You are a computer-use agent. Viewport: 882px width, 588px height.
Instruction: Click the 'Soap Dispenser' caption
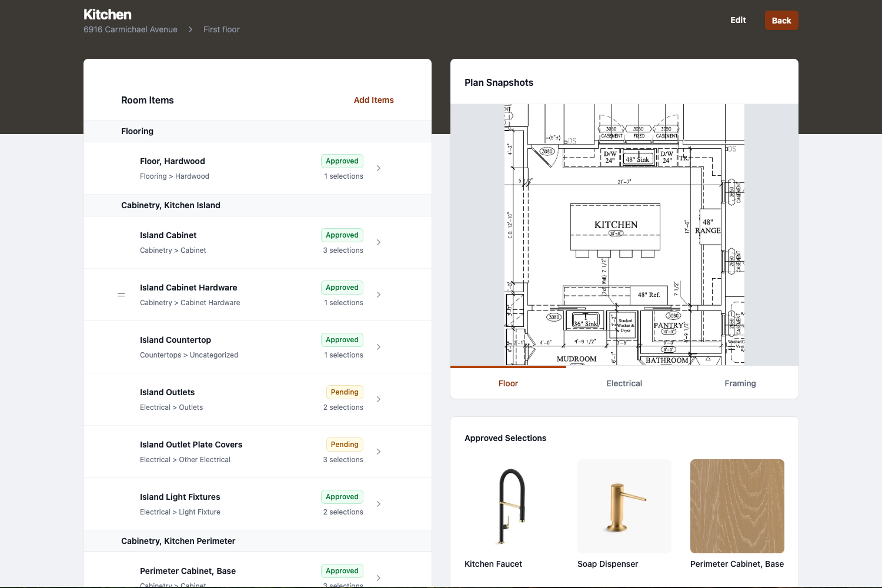click(607, 564)
